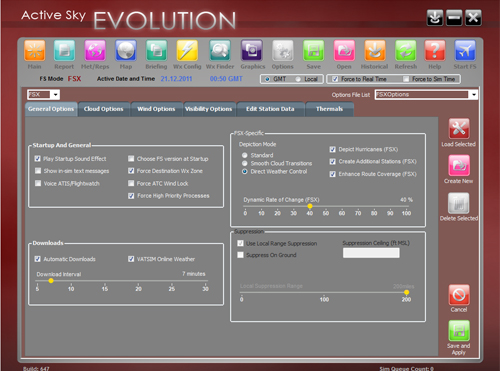This screenshot has height=371, width=500.
Task: Click the Download Interval slider handle
Action: [51, 281]
